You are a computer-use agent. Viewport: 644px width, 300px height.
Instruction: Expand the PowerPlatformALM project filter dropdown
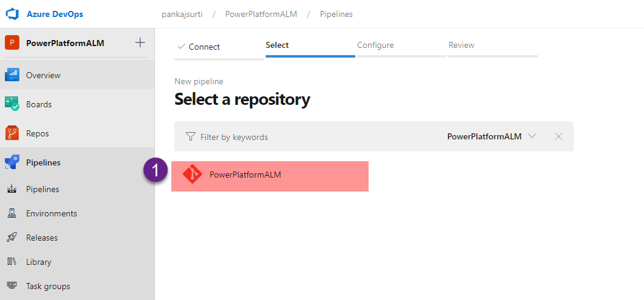532,136
